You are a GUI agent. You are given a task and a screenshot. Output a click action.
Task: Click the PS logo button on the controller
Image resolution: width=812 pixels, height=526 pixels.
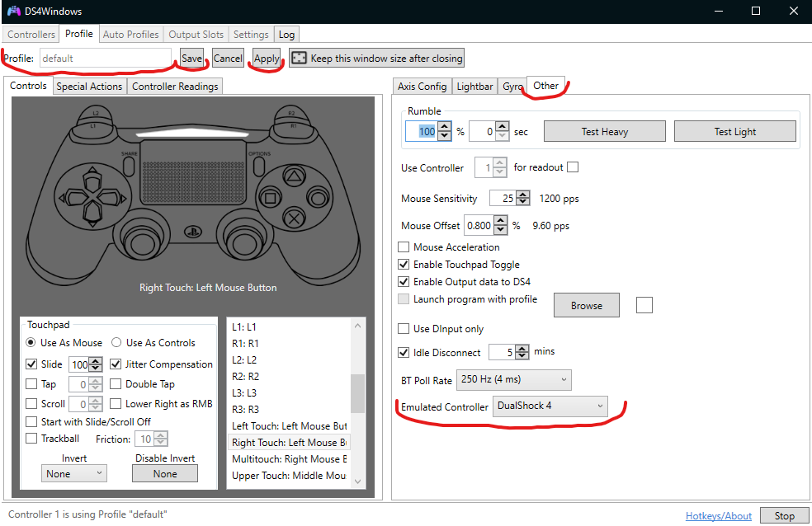[x=193, y=232]
